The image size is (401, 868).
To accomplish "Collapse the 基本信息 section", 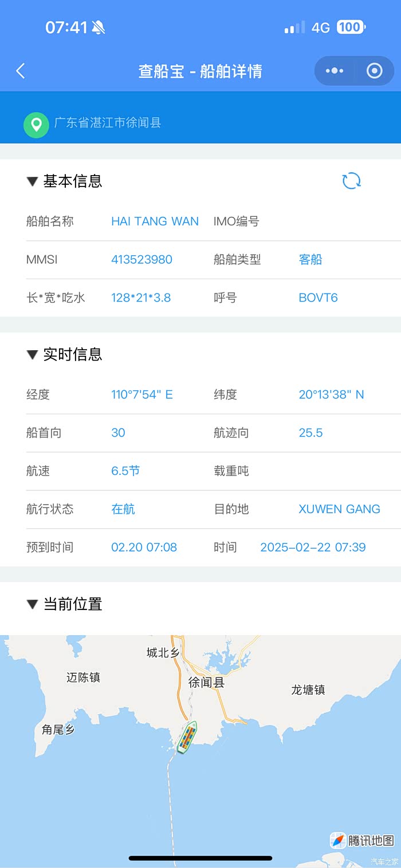I will [x=32, y=181].
